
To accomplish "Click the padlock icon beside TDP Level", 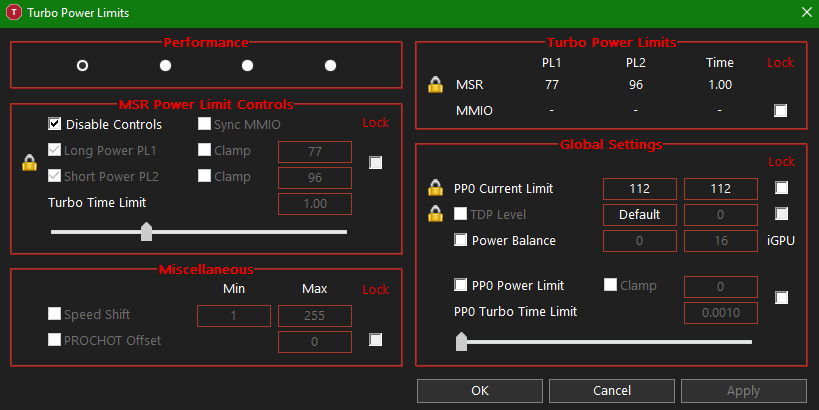I will pyautogui.click(x=435, y=214).
